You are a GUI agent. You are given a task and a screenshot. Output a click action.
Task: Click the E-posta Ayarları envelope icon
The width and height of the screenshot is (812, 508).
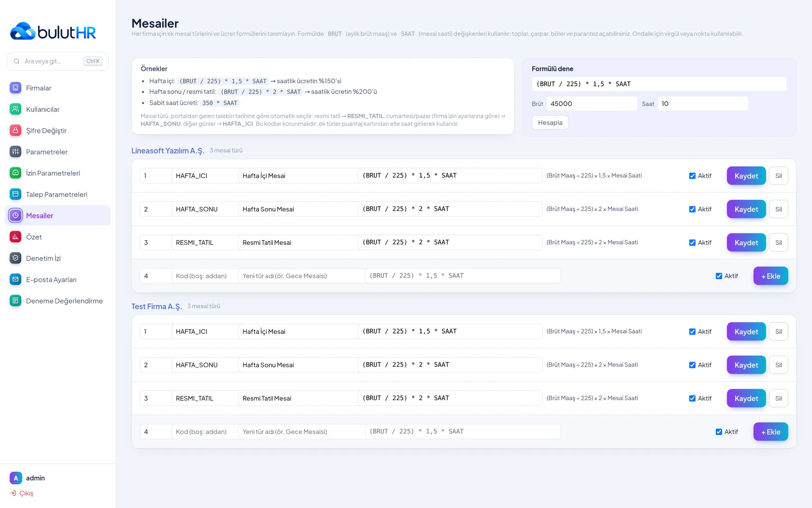tap(15, 280)
